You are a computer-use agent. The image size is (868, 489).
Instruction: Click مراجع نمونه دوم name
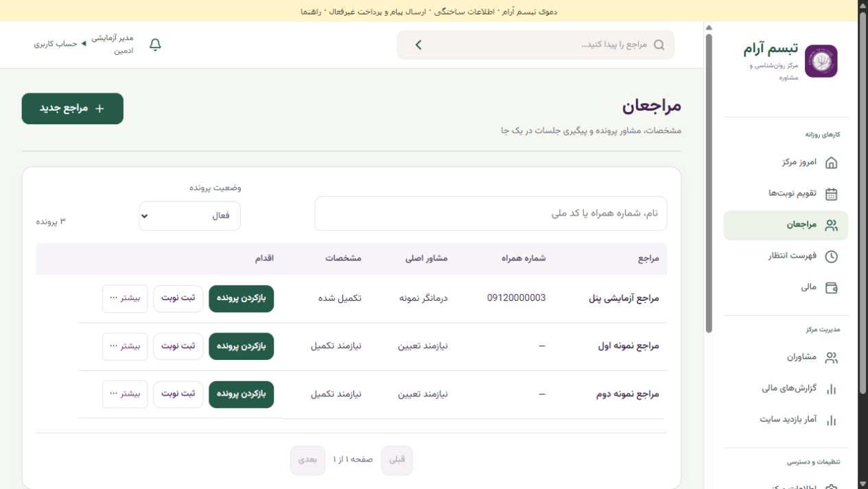(x=628, y=394)
